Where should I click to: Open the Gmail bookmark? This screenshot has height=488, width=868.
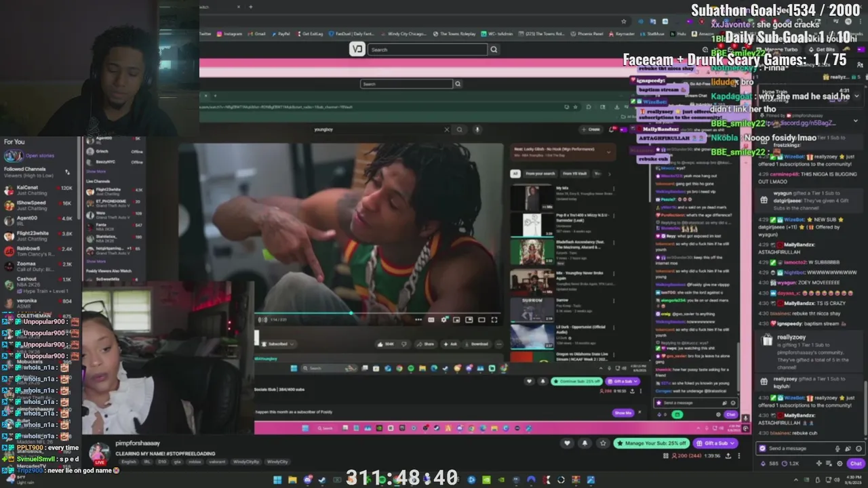tap(258, 34)
